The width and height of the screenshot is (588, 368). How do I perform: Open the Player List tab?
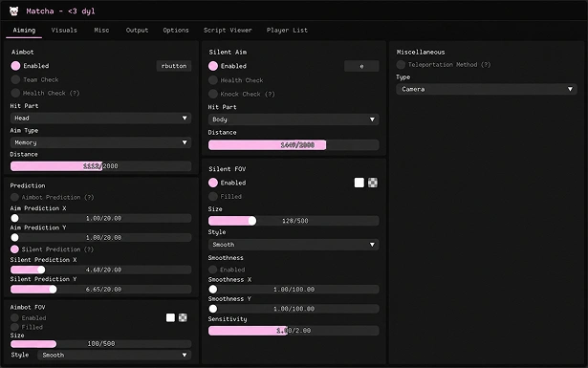pos(287,31)
